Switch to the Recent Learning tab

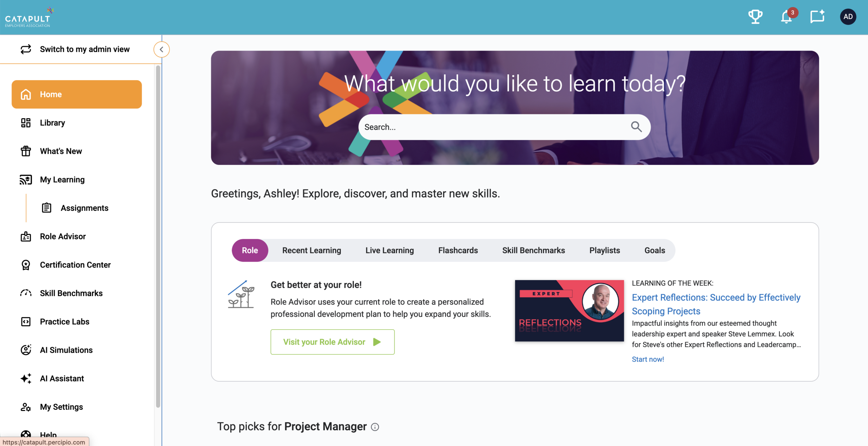[x=312, y=250]
